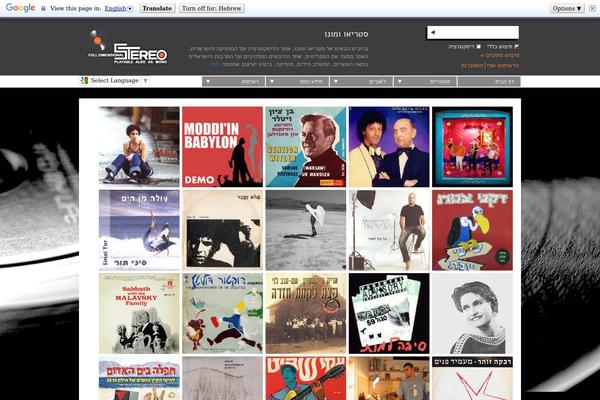Viewport: 600px width, 400px height.
Task: Open the Sabbath with the Malavsky Family cover
Action: (139, 313)
